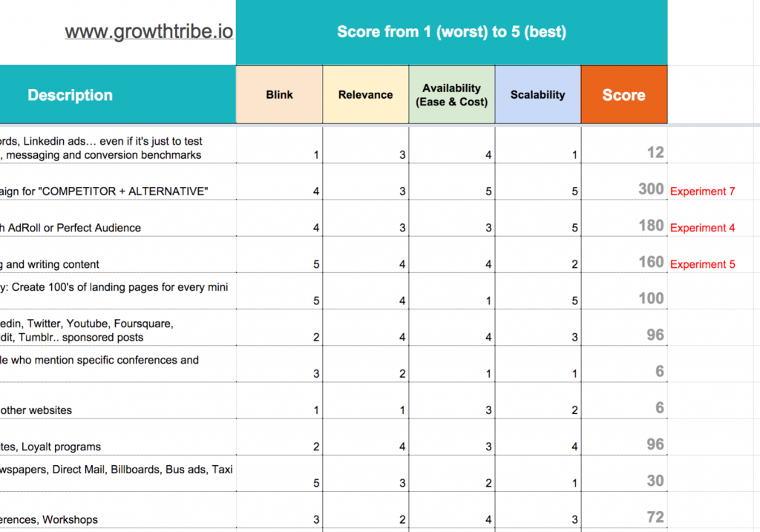Select the 'AdRoll or Perfect Audience' description
This screenshot has height=532, width=760.
[118, 218]
